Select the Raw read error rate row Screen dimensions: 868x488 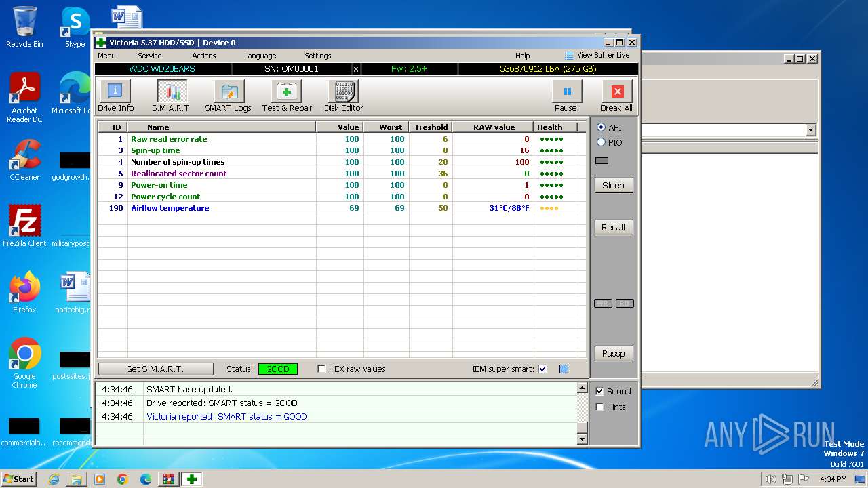[342, 139]
